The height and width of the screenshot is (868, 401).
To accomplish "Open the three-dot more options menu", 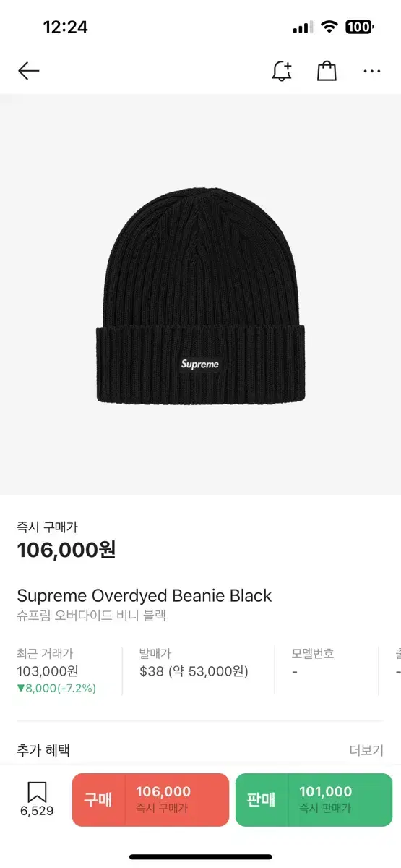I will (372, 71).
